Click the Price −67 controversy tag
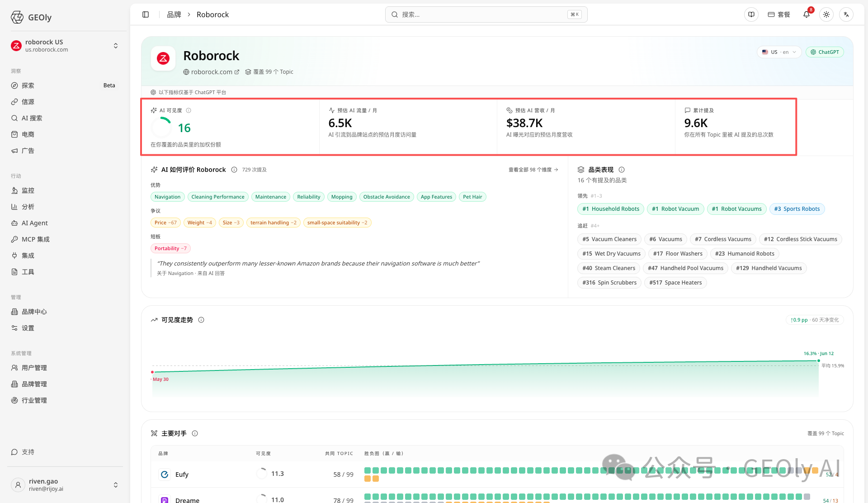 point(165,223)
